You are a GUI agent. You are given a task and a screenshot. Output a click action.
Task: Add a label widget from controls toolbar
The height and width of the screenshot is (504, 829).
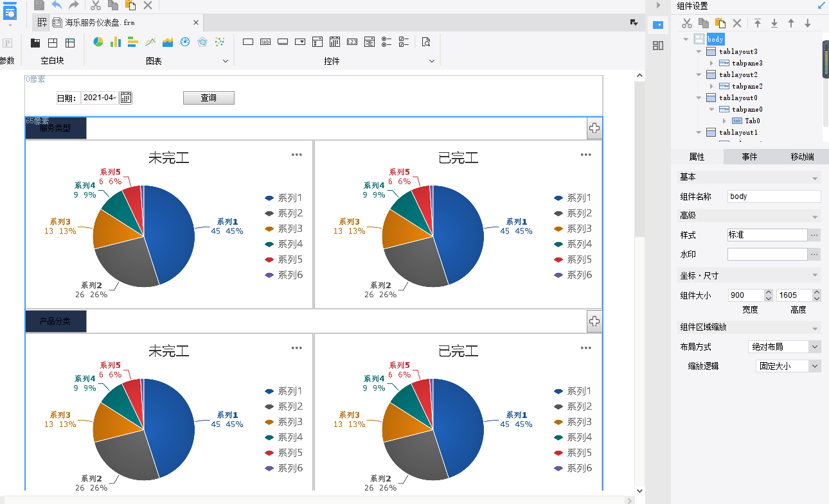tap(265, 42)
